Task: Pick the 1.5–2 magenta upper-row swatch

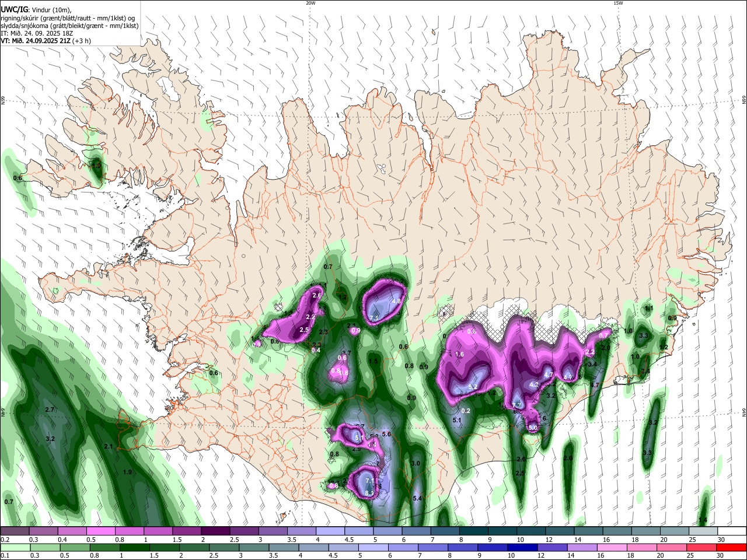Action: tap(186, 531)
